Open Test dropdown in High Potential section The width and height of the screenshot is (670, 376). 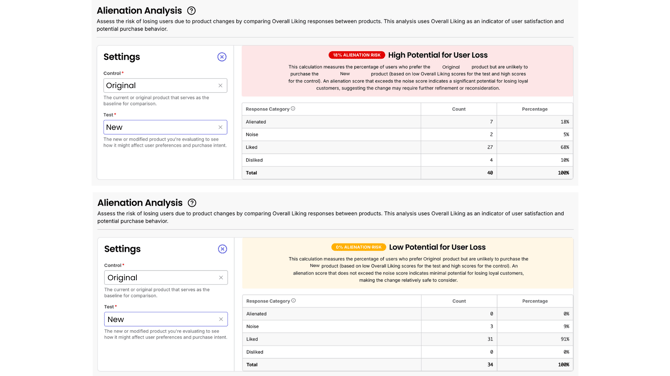coord(165,127)
